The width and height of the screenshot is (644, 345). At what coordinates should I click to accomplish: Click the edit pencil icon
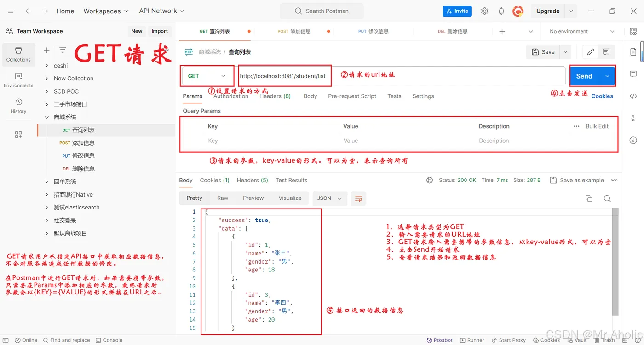(x=591, y=52)
